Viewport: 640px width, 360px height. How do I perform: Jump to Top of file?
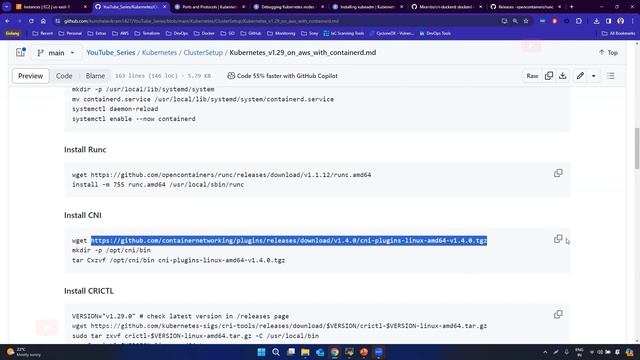pyautogui.click(x=608, y=53)
